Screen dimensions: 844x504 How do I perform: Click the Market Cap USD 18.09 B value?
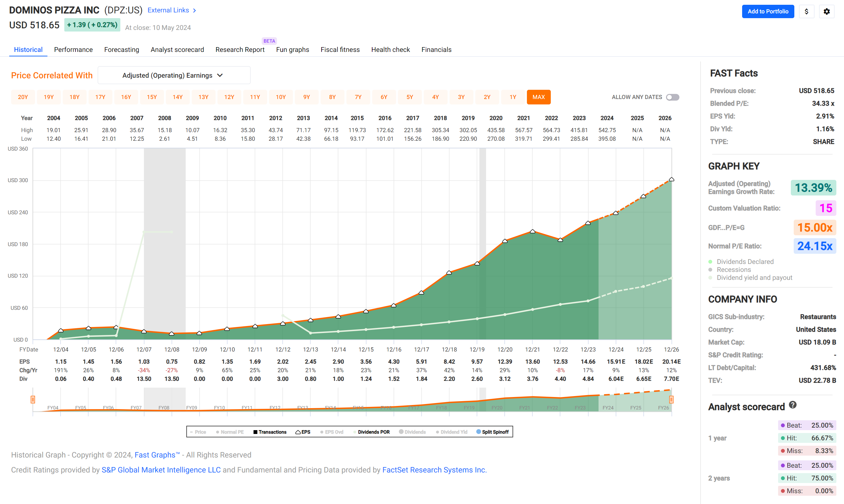point(817,342)
